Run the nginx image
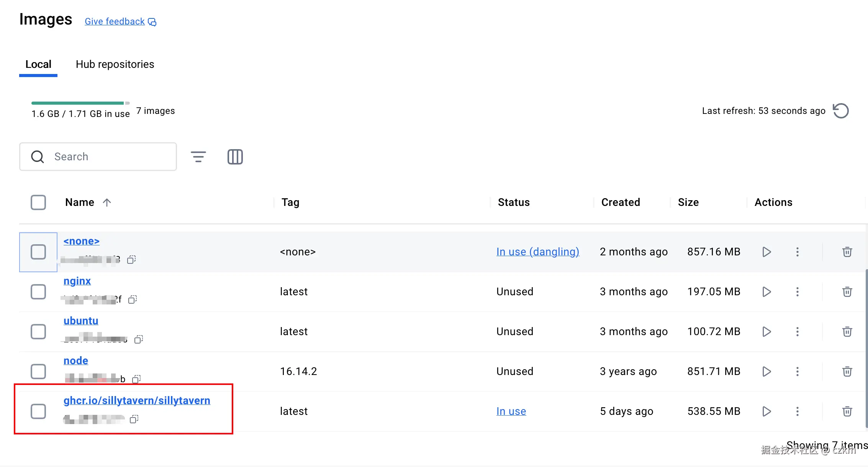This screenshot has height=467, width=868. point(766,292)
